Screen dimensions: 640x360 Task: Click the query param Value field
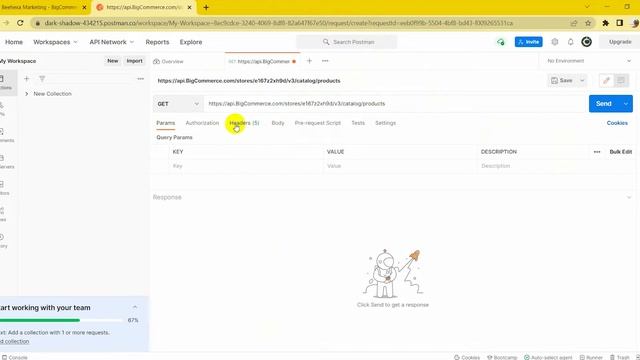(400, 166)
